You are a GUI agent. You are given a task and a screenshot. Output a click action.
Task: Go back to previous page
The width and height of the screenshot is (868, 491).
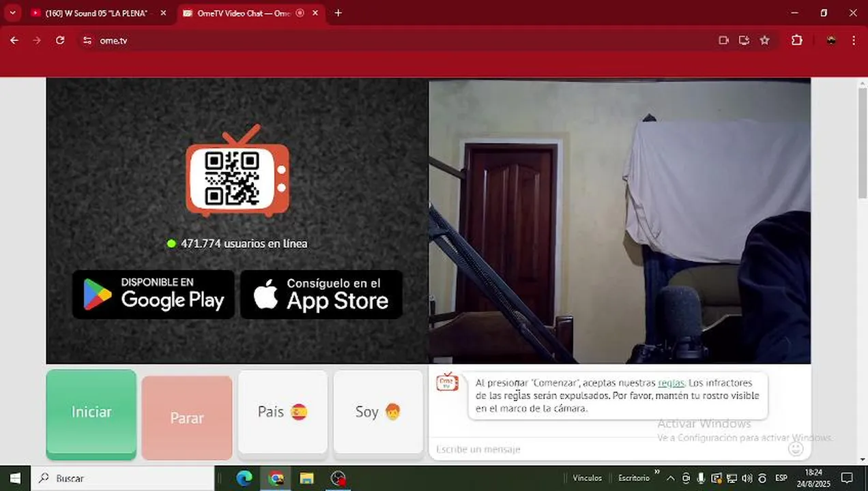coord(14,40)
